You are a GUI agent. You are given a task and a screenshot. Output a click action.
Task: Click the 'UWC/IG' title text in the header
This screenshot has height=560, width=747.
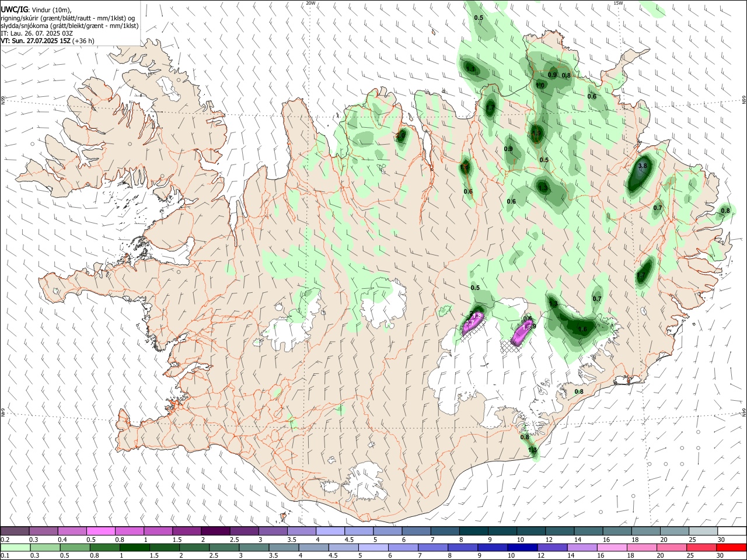(x=13, y=9)
